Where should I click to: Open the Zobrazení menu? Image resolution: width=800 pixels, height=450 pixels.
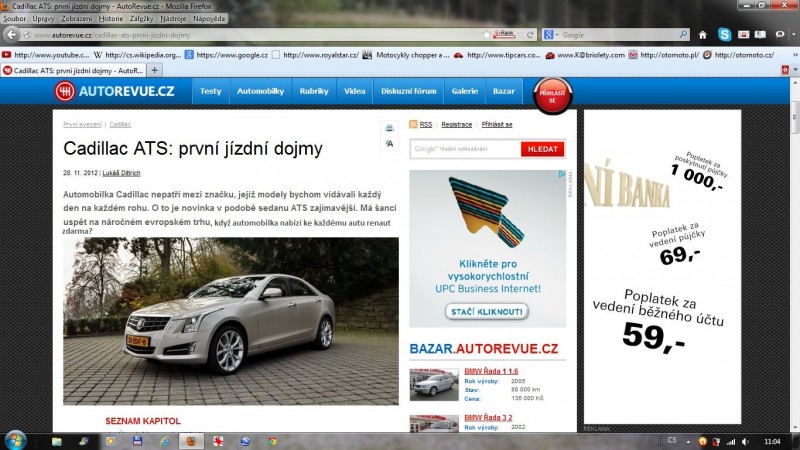pyautogui.click(x=77, y=18)
